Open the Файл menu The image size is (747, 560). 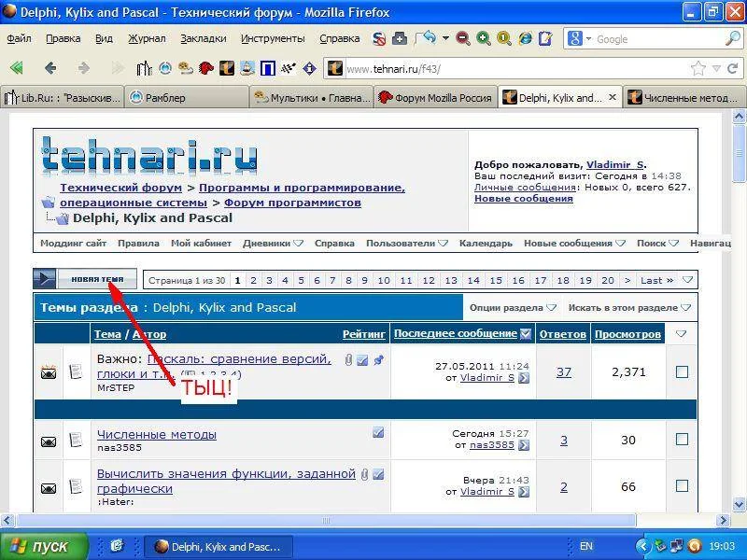19,38
